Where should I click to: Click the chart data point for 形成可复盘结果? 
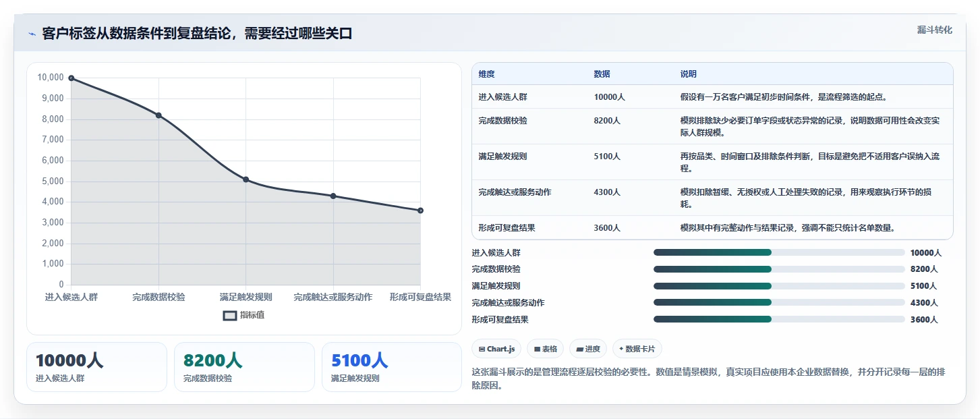point(420,211)
